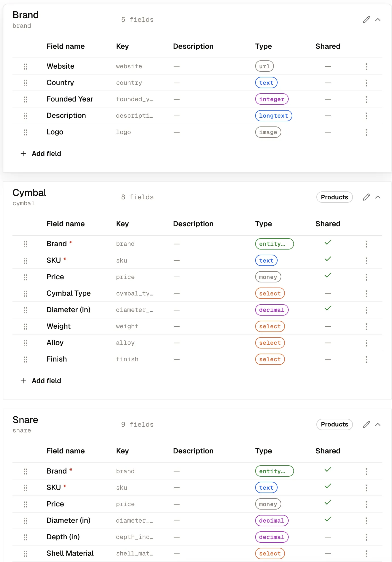392x562 pixels.
Task: Click the Type column header in Cymbal table
Action: pyautogui.click(x=263, y=224)
